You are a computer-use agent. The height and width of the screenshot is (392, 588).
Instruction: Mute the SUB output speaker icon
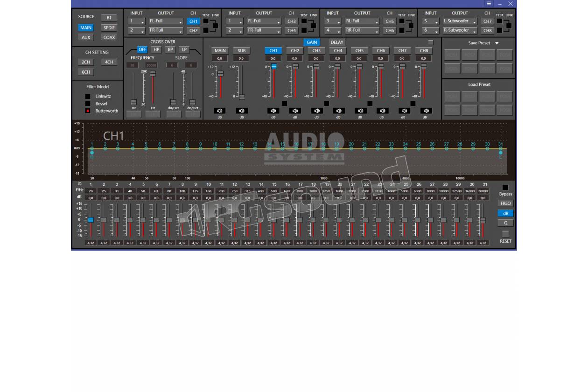(242, 111)
